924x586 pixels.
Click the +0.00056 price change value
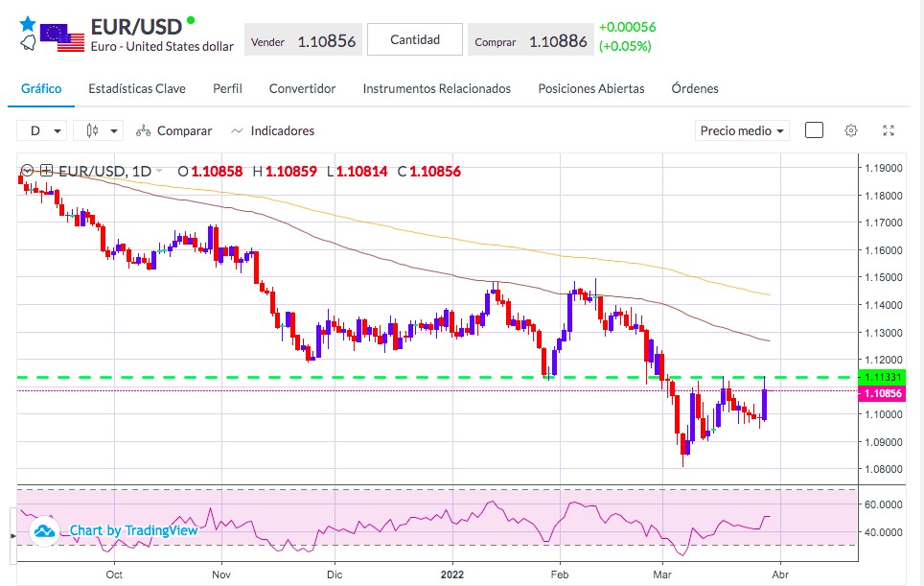click(x=627, y=27)
